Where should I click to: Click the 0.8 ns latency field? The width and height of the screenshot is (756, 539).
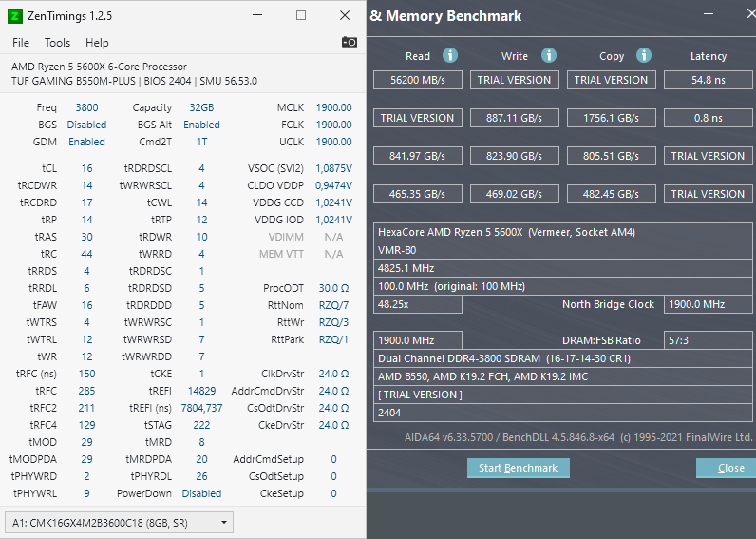pyautogui.click(x=709, y=118)
